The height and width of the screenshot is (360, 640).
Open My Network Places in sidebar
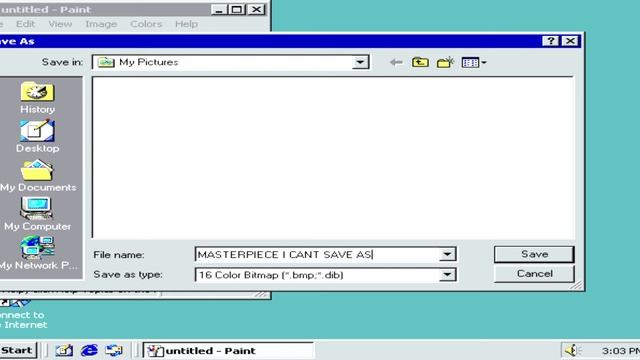(38, 253)
